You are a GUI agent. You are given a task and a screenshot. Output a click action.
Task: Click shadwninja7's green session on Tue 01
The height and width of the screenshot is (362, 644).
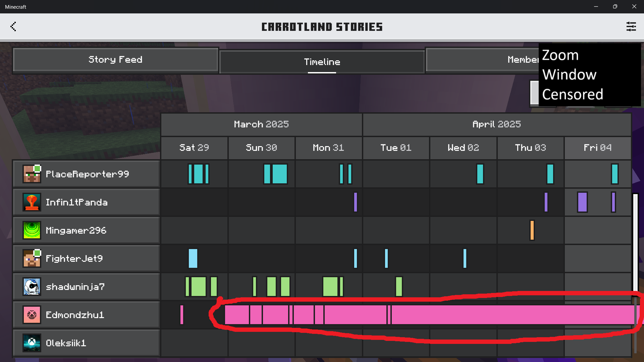click(399, 287)
